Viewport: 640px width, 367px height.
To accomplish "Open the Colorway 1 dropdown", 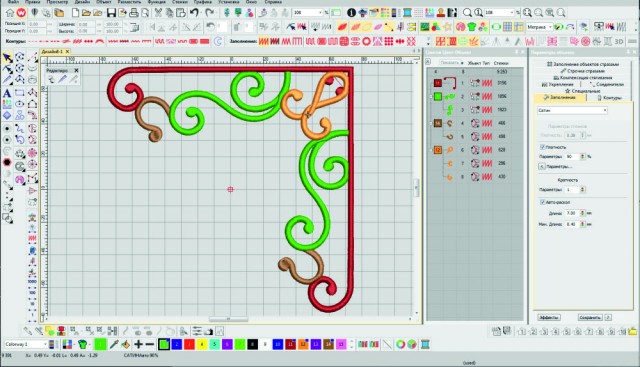I will 26,345.
